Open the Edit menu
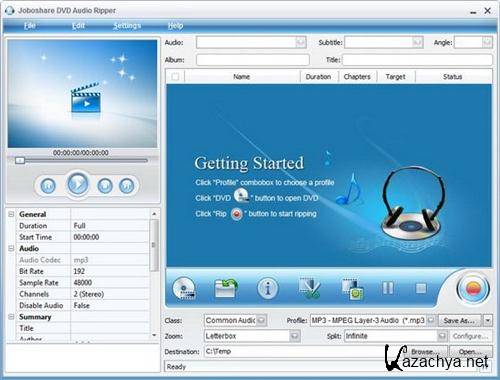The height and width of the screenshot is (380, 500). coord(78,26)
